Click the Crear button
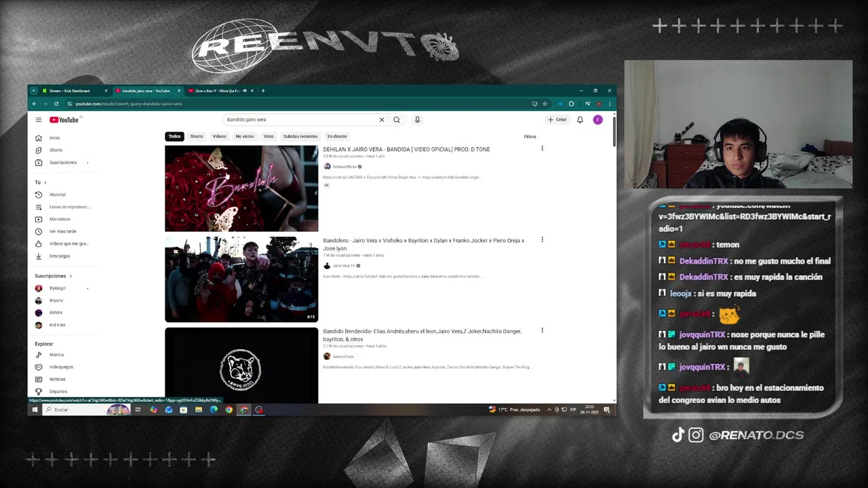Viewport: 868px width, 488px height. point(557,119)
